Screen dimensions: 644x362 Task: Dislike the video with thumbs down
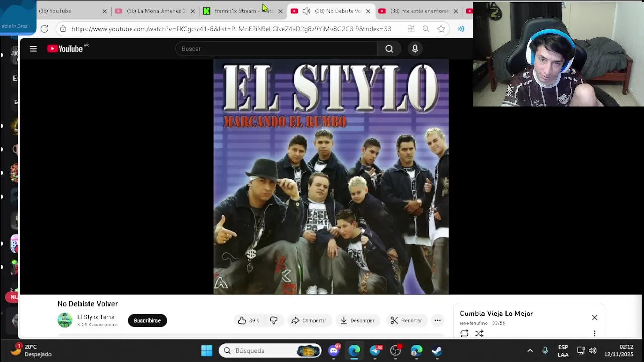pyautogui.click(x=274, y=320)
